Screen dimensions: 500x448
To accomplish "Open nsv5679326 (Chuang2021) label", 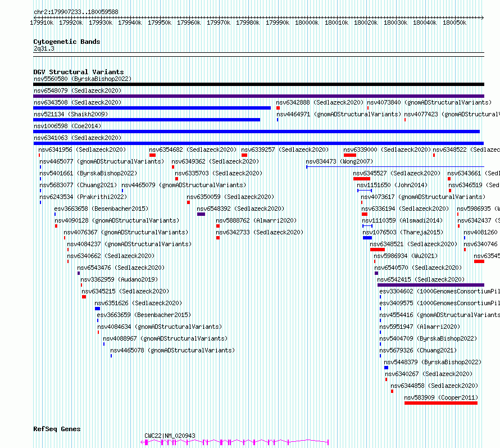I will point(418,350).
